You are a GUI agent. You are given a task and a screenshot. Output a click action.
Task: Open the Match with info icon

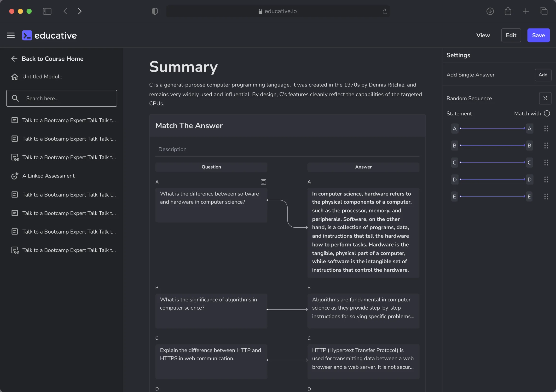(547, 114)
